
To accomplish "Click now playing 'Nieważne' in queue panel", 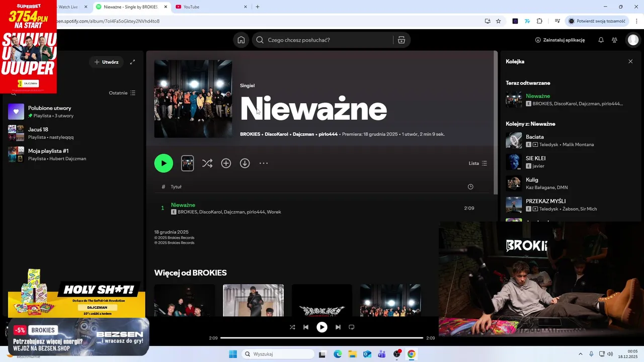I will click(569, 100).
